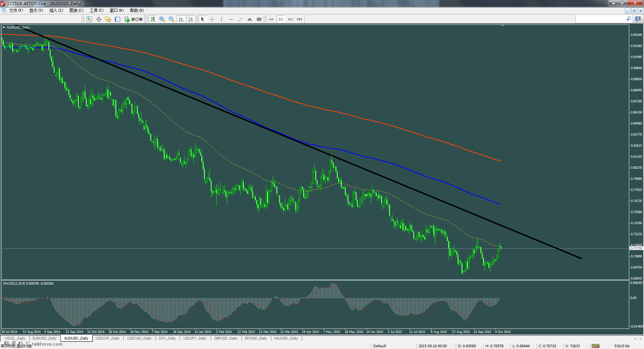Select the MN monthly timeframe button
Image resolution: width=644 pixels, height=349 pixels.
click(299, 19)
